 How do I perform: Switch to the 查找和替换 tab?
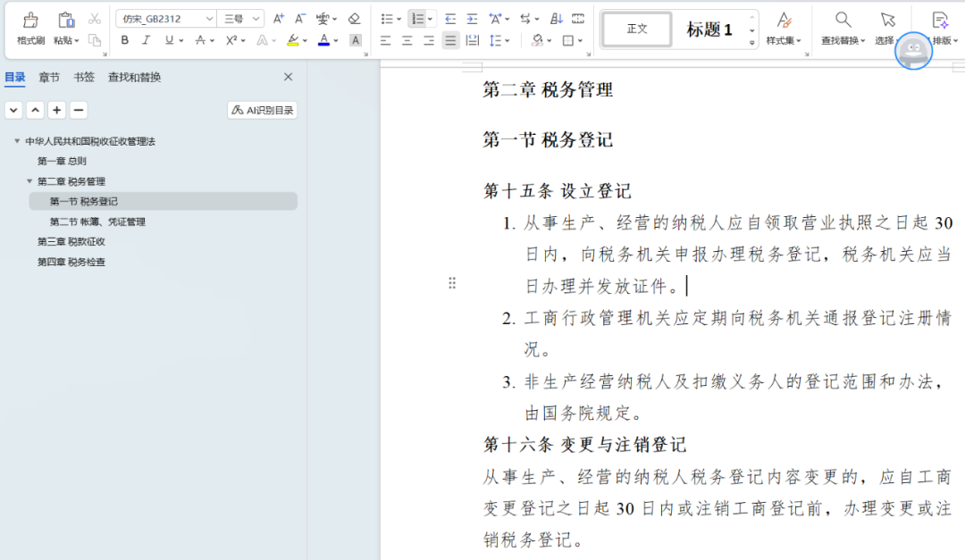[134, 78]
